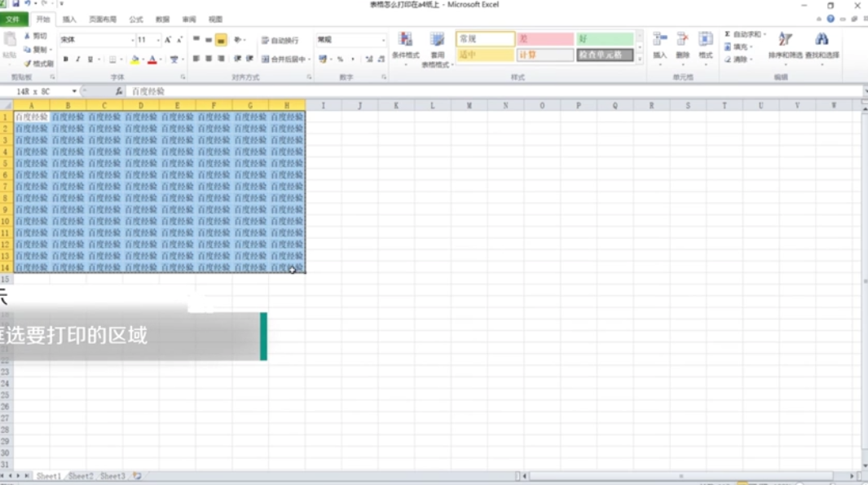
Task: Open the font dialog launcher arrow
Action: [183, 77]
